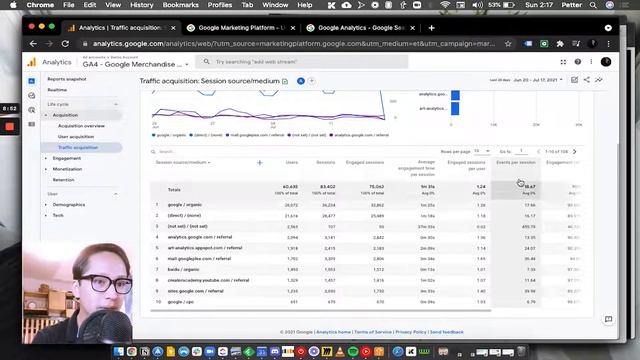This screenshot has height=360, width=640.
Task: Open the Chrome Bookmarks menu
Action: coord(180,5)
